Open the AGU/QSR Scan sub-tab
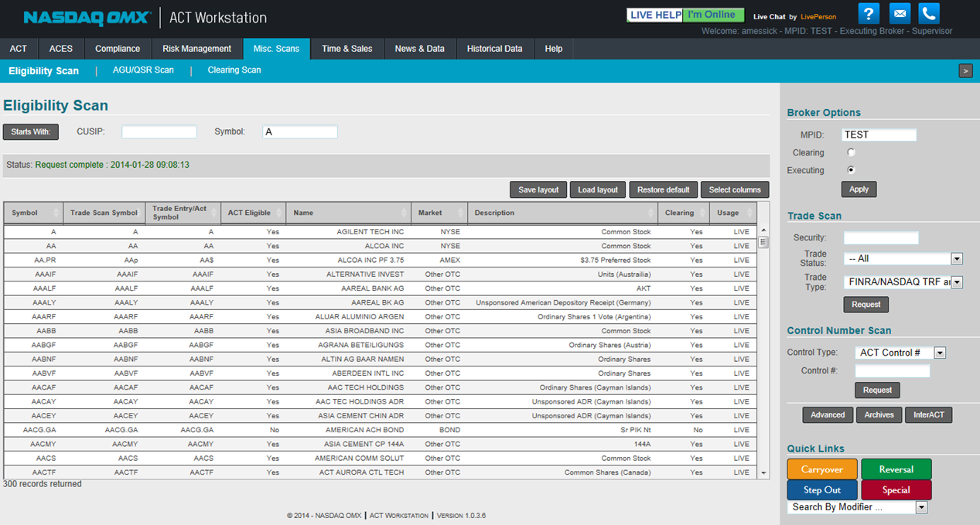Screen dimensions: 980x525 tap(143, 70)
